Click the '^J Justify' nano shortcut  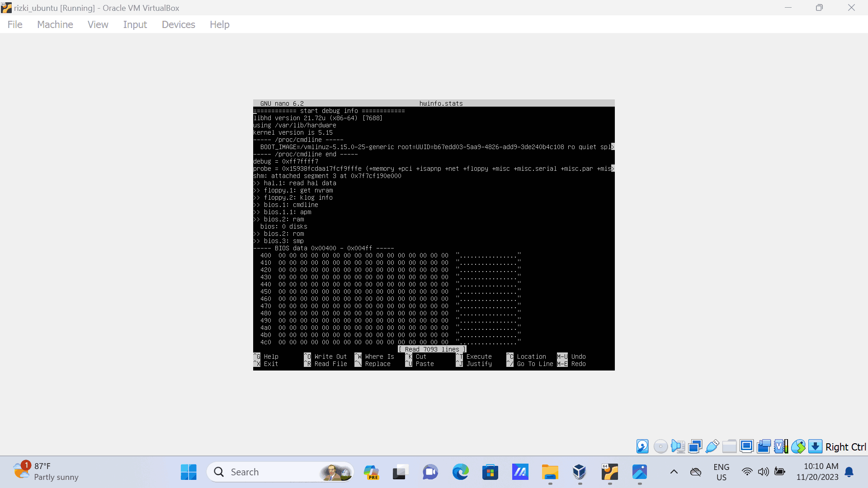(x=474, y=364)
